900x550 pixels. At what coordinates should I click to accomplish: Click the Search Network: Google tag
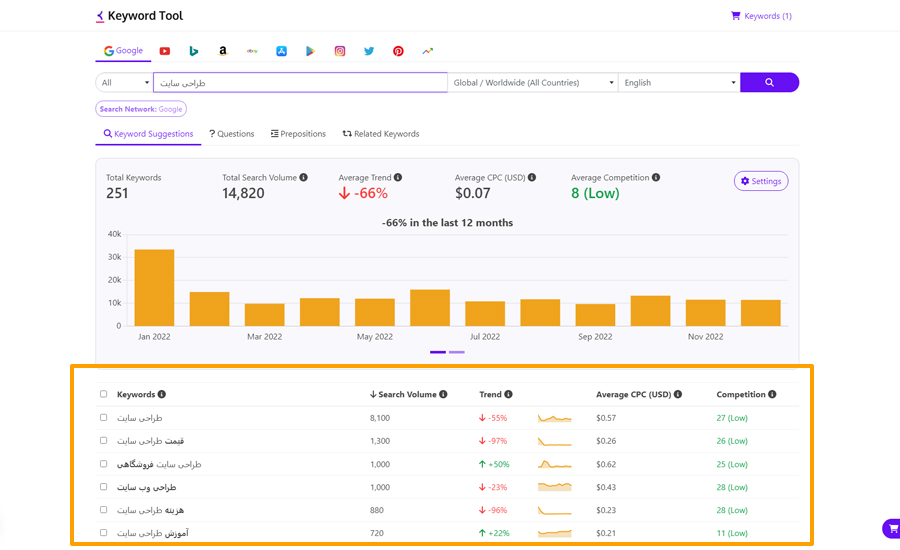141,109
